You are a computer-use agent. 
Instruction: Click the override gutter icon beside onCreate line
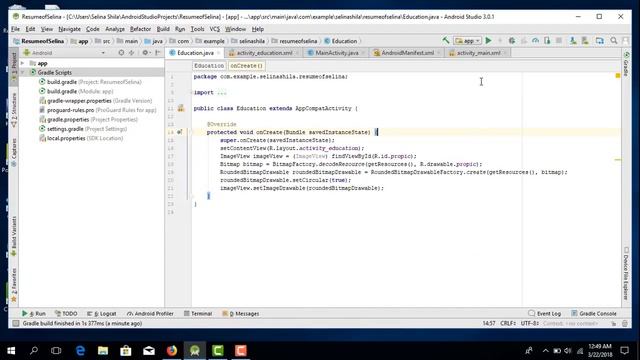tap(180, 132)
